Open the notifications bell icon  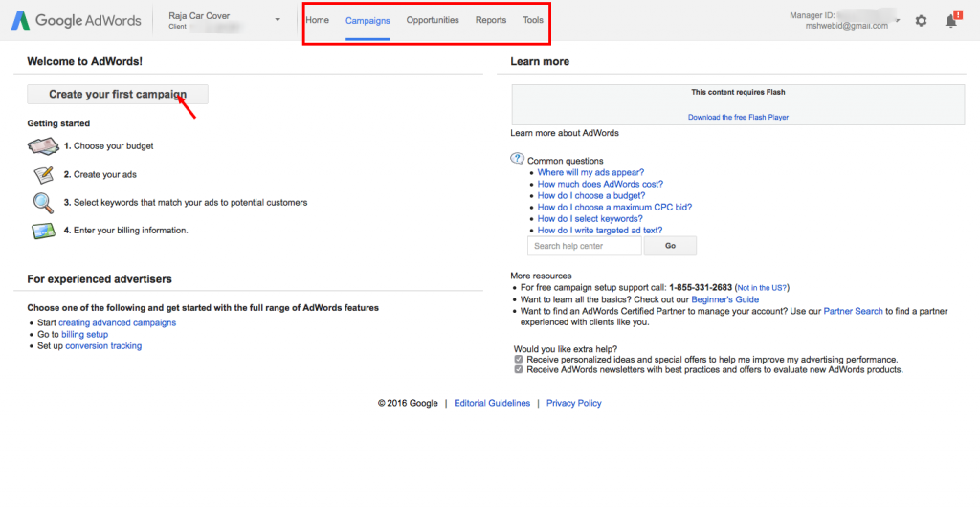[951, 20]
